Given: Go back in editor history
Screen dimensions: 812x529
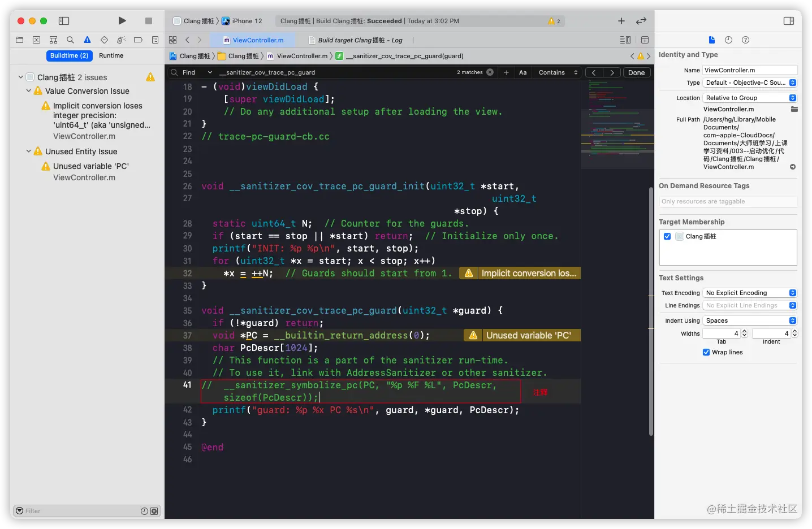Looking at the screenshot, I should pos(187,40).
